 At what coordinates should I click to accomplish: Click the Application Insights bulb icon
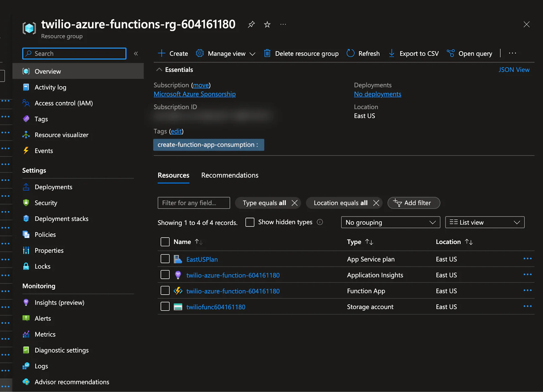click(178, 275)
